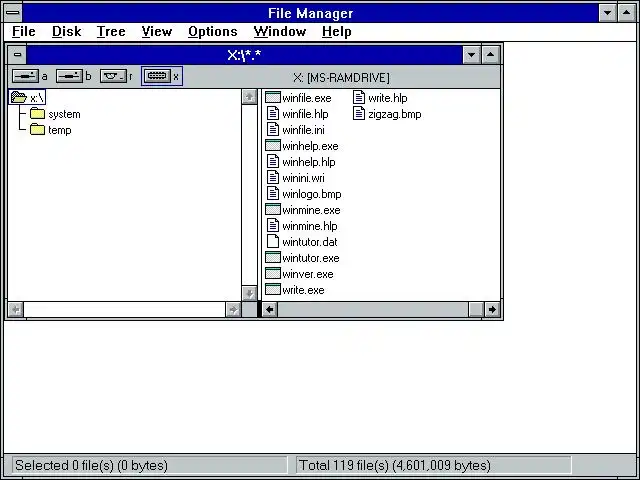This screenshot has width=640, height=480.
Task: Select the winfile.exe file name
Action: pyautogui.click(x=307, y=98)
